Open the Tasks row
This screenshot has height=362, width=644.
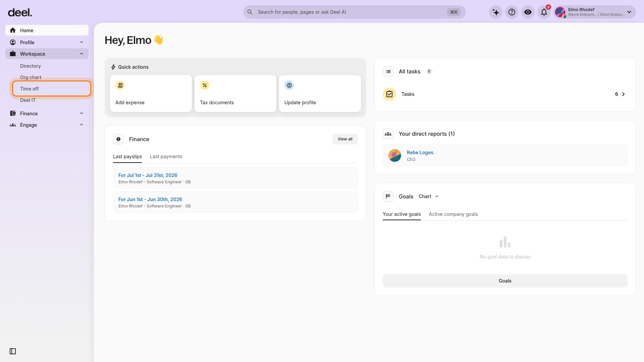click(505, 94)
